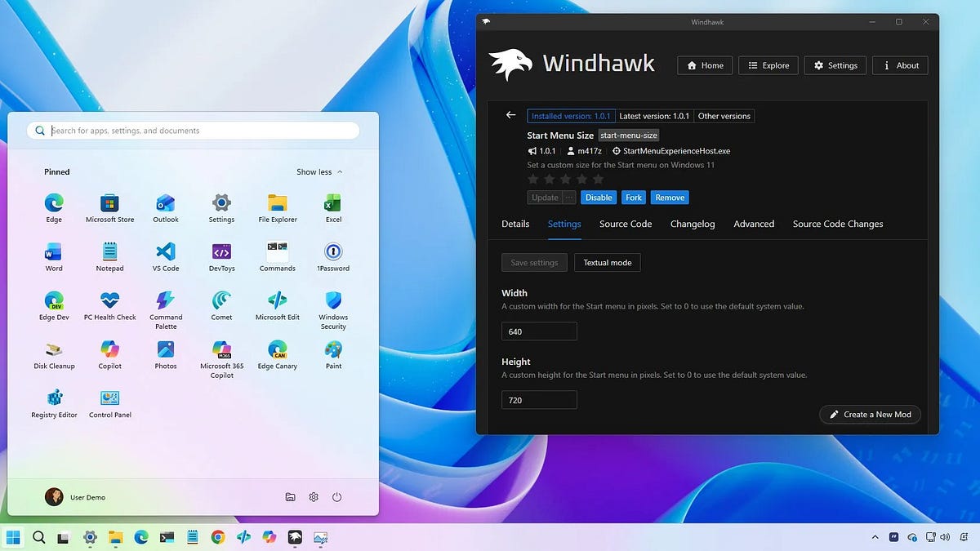Show hidden icons in system tray

click(875, 537)
